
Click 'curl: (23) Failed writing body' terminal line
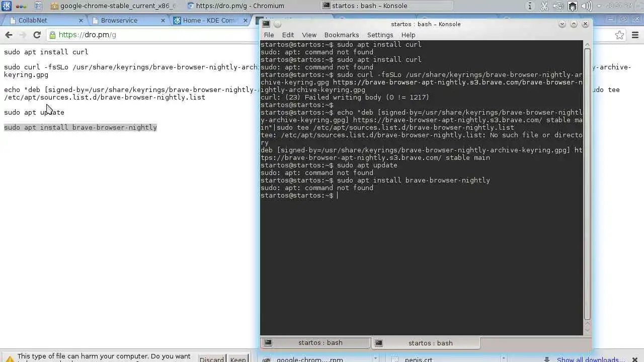point(345,97)
